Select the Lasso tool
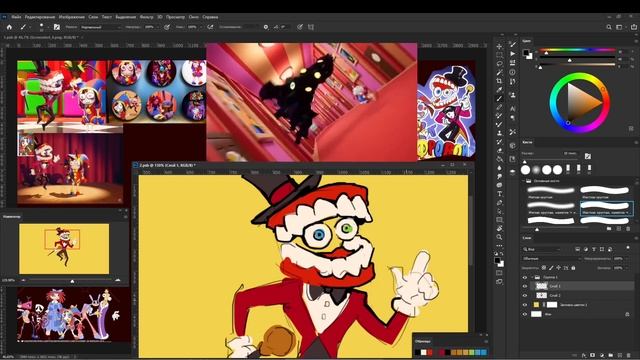Viewport: 640px width, 360px height. pyautogui.click(x=499, y=64)
